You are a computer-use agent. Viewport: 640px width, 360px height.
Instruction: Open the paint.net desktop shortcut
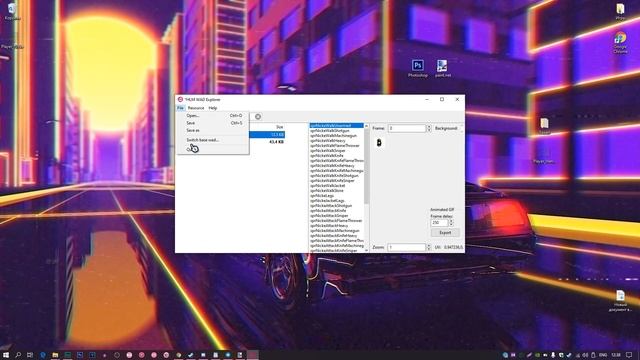point(442,68)
